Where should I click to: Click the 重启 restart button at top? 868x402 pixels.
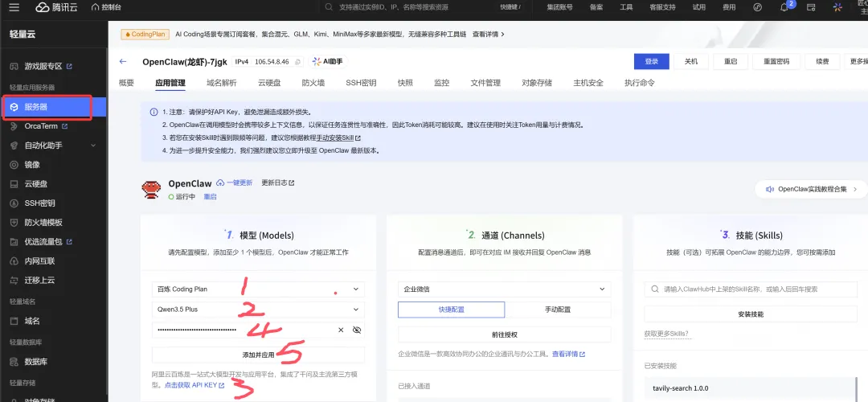coord(731,61)
